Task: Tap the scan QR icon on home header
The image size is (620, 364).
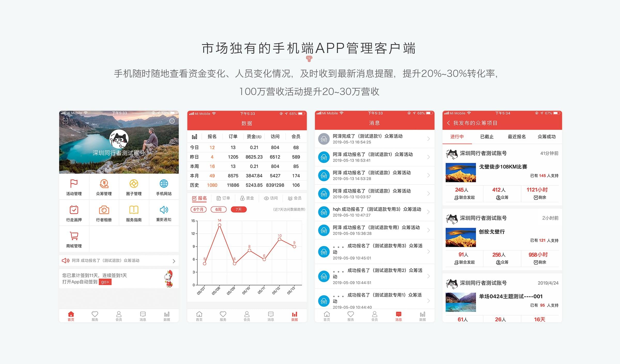Action: pyautogui.click(x=66, y=121)
